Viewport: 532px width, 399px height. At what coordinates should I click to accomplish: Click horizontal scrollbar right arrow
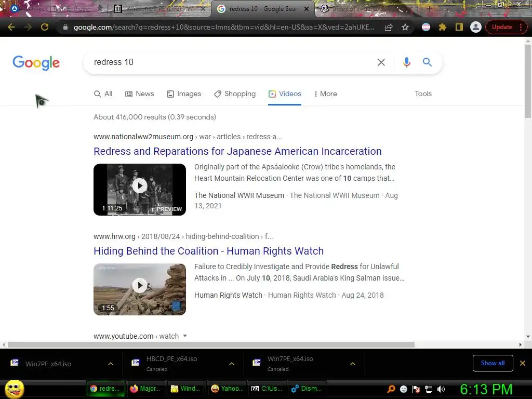[521, 345]
